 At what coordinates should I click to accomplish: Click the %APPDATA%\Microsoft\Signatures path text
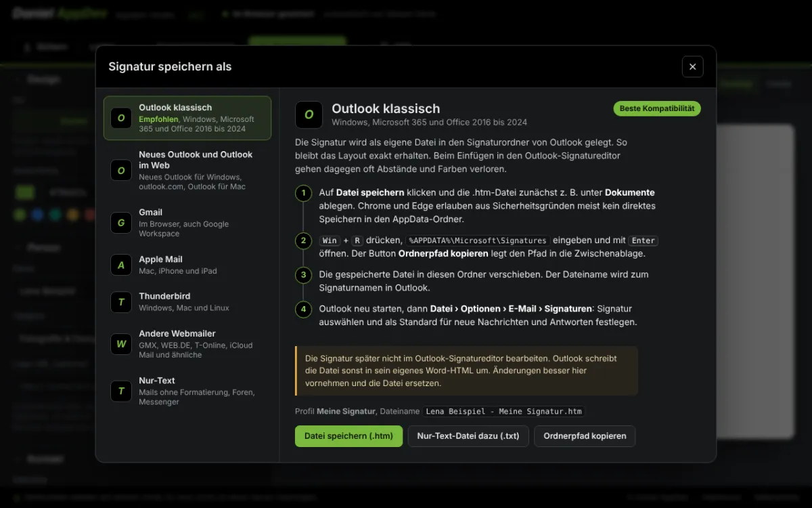pos(478,240)
